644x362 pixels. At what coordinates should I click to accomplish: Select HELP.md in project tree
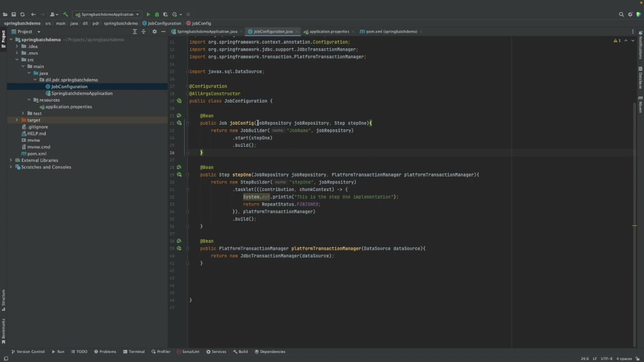click(36, 134)
